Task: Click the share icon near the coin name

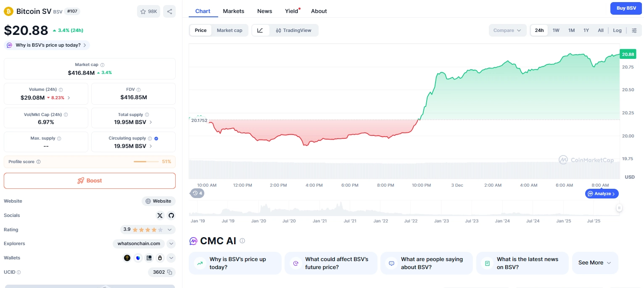Action: point(169,11)
